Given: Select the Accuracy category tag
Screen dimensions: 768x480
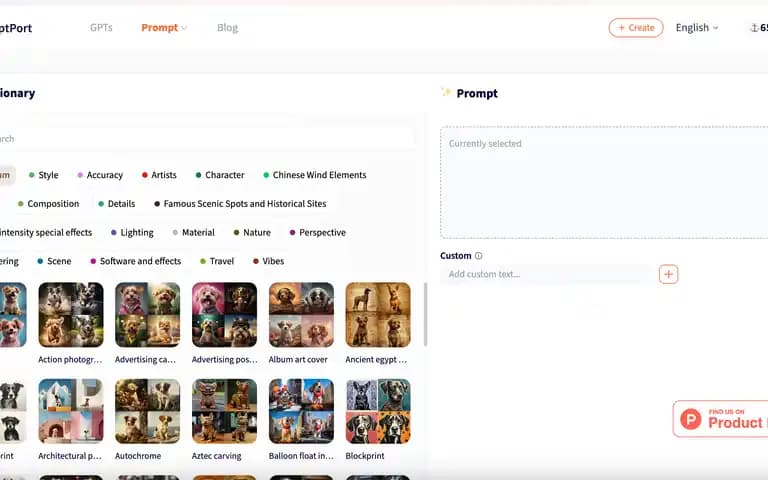Looking at the screenshot, I should click(x=100, y=175).
